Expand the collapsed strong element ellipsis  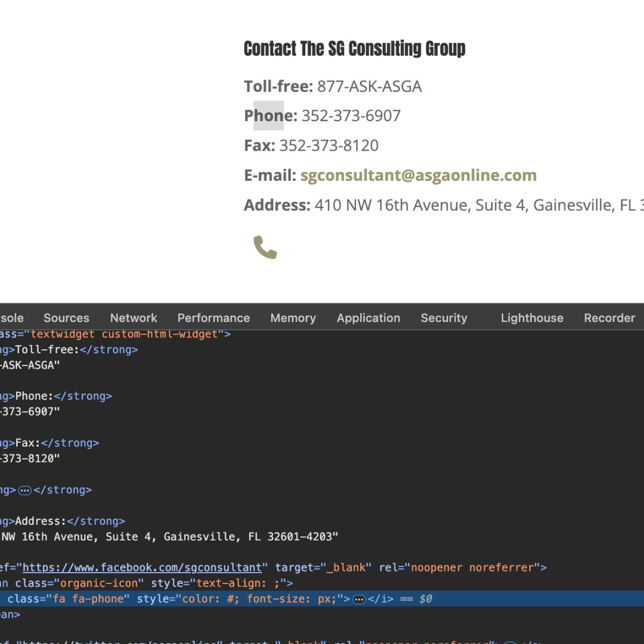(25, 490)
